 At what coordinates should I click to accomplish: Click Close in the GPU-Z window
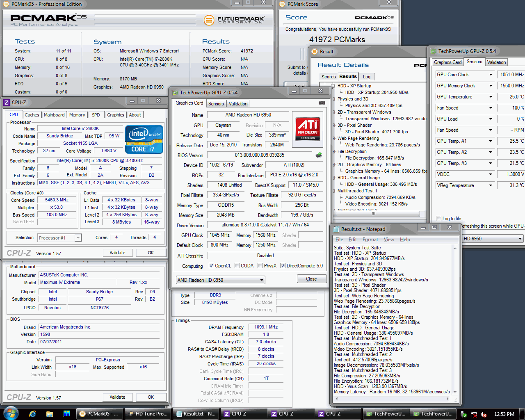311,279
